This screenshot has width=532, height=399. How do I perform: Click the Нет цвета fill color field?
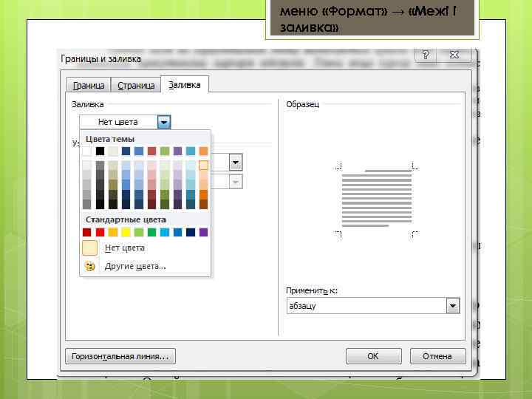[119, 122]
